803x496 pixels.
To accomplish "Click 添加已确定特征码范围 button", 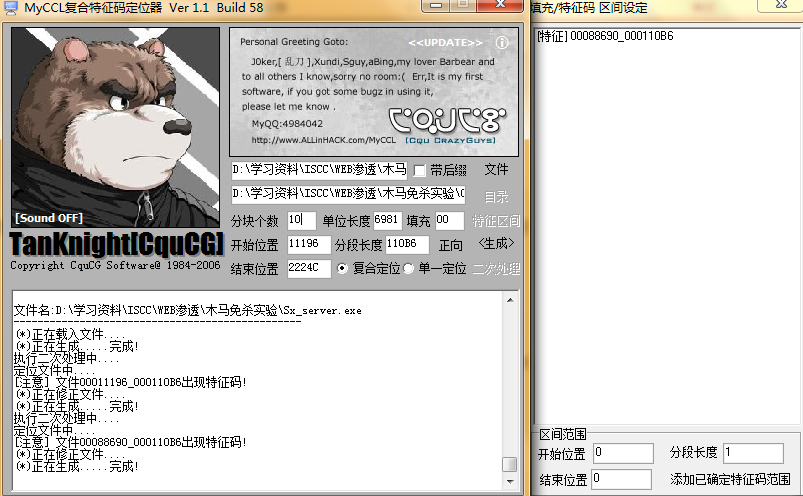I will point(730,479).
